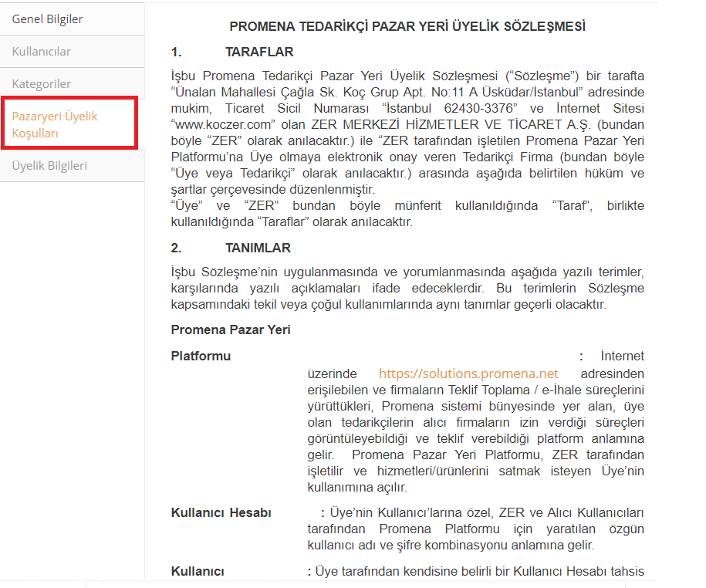
Task: Click the 'TANIMLAR' section heading
Action: 258,248
